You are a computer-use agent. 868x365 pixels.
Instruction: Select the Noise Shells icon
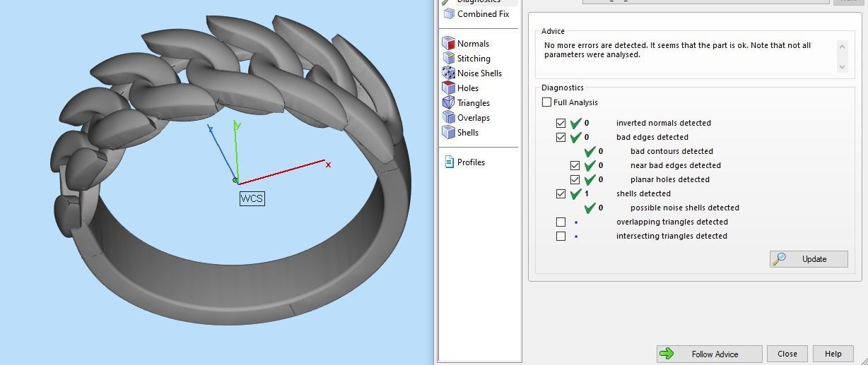pyautogui.click(x=448, y=73)
